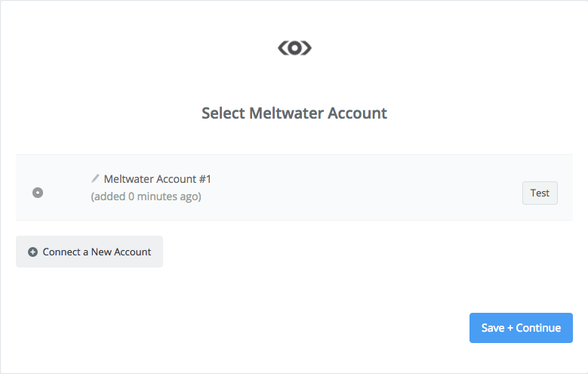Click the pencil beside Meltwater Account #1
Screen dimensions: 588x374
pos(95,178)
